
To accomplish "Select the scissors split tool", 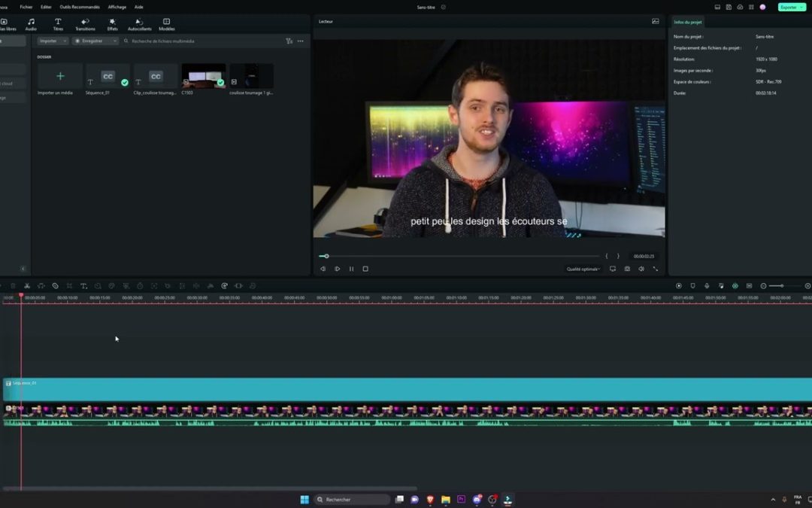I will 27,286.
